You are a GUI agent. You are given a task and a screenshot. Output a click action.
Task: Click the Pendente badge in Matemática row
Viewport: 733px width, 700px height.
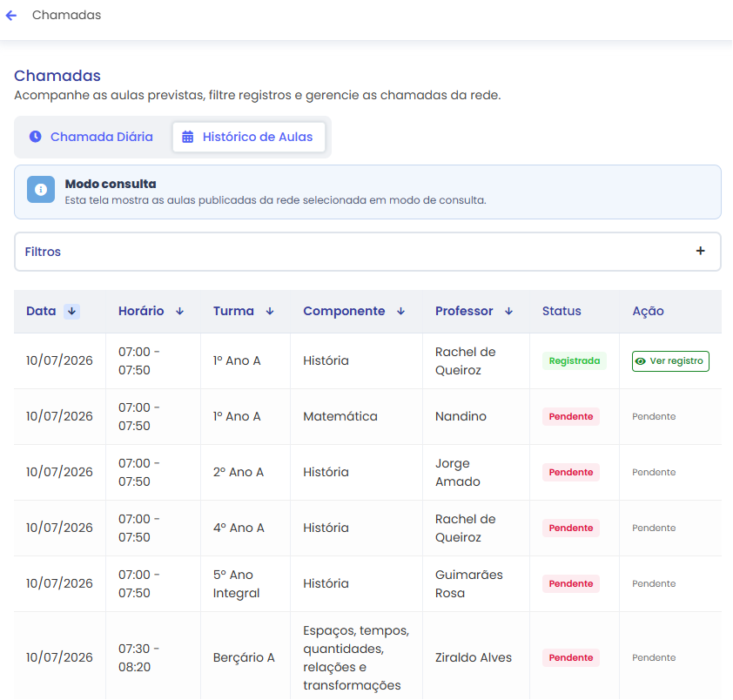(571, 417)
